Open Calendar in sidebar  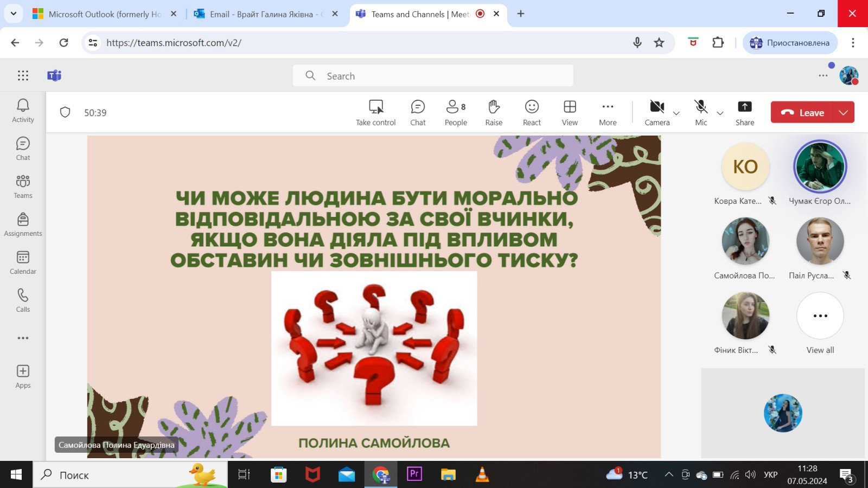(x=23, y=262)
